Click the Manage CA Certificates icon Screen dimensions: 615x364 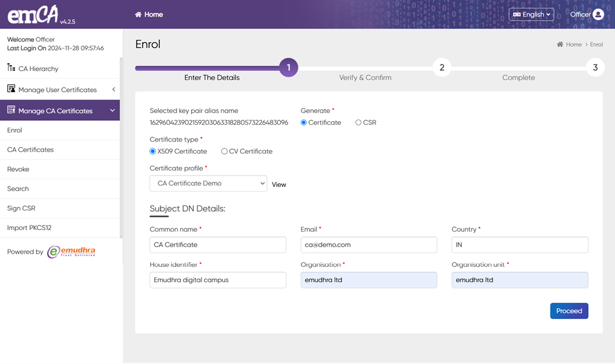tap(11, 110)
